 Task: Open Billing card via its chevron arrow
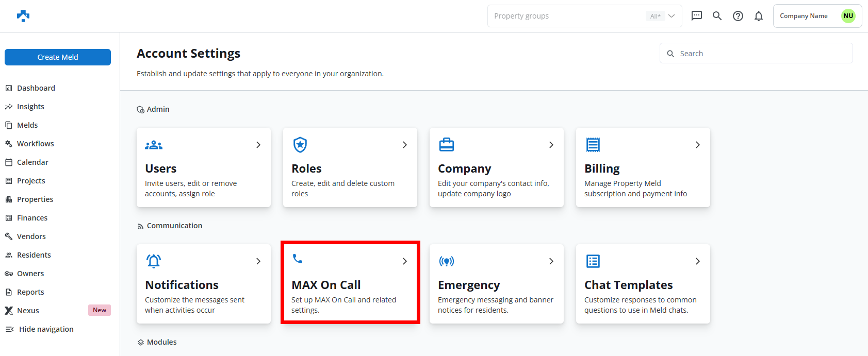[x=697, y=145]
